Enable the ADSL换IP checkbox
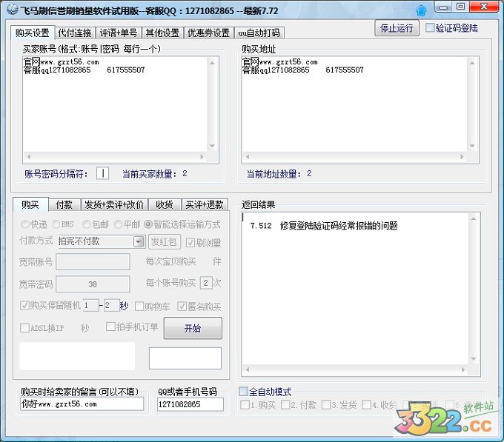Image resolution: width=504 pixels, height=442 pixels. 24,328
